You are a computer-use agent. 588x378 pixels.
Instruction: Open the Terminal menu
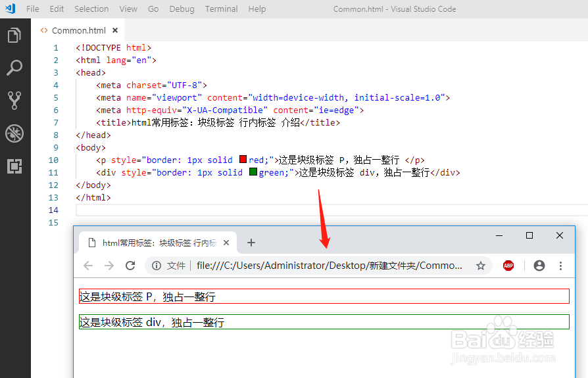click(221, 9)
